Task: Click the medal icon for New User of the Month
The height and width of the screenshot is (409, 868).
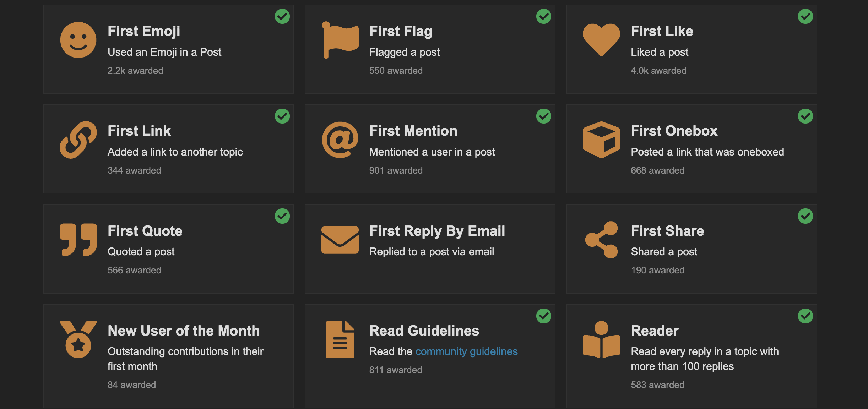Action: 78,339
